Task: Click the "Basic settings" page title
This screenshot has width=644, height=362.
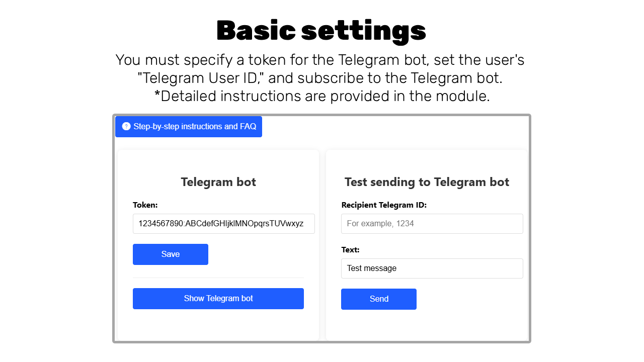Action: click(321, 31)
